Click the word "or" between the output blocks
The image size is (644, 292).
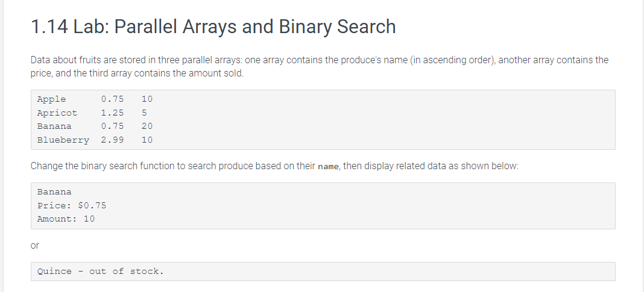(34, 245)
